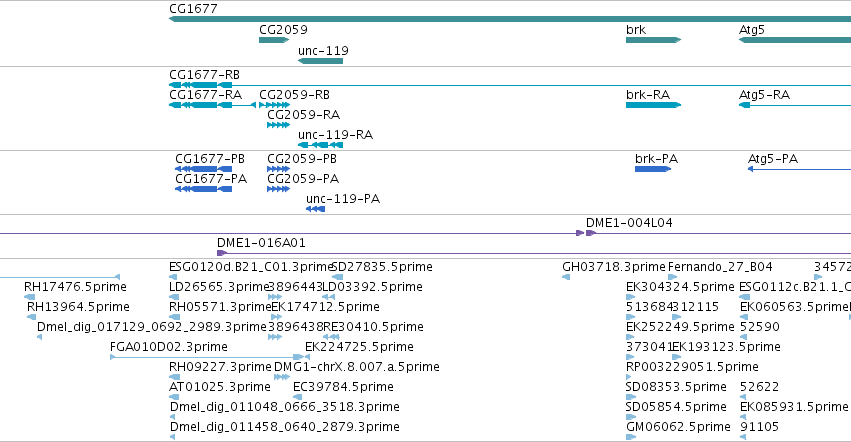The width and height of the screenshot is (851, 442).
Task: Click the 52590 EST label
Action: (760, 327)
